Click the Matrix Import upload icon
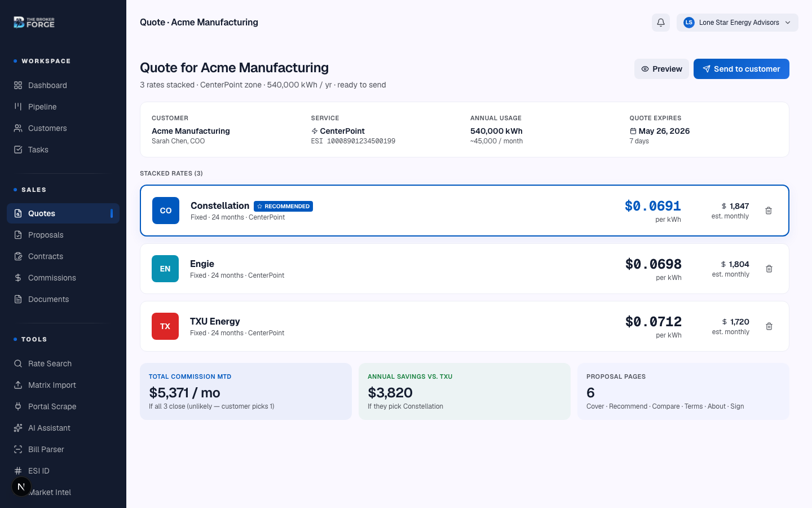 point(18,385)
